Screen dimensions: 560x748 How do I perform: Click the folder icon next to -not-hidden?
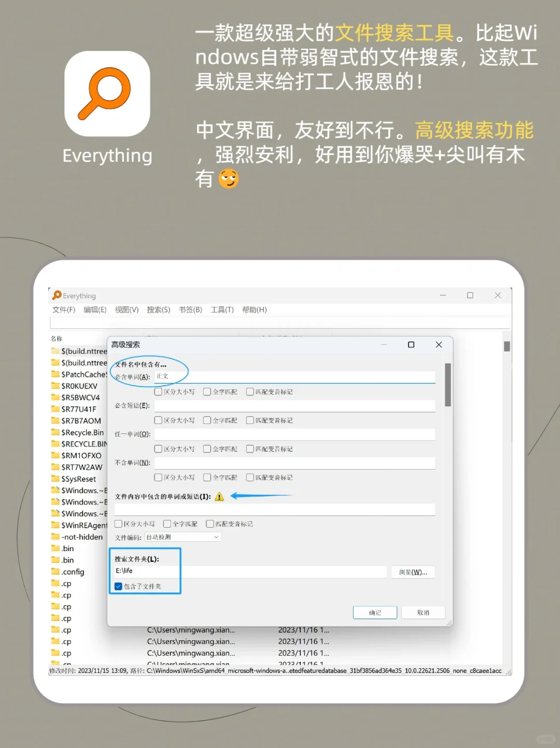point(56,537)
